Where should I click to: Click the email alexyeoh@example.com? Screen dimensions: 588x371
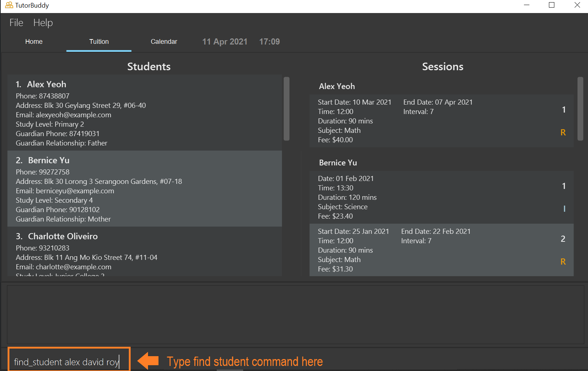pyautogui.click(x=73, y=115)
